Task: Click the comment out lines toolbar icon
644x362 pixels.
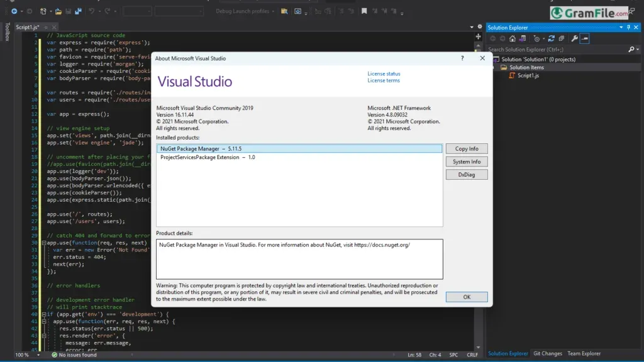Action: click(x=341, y=11)
